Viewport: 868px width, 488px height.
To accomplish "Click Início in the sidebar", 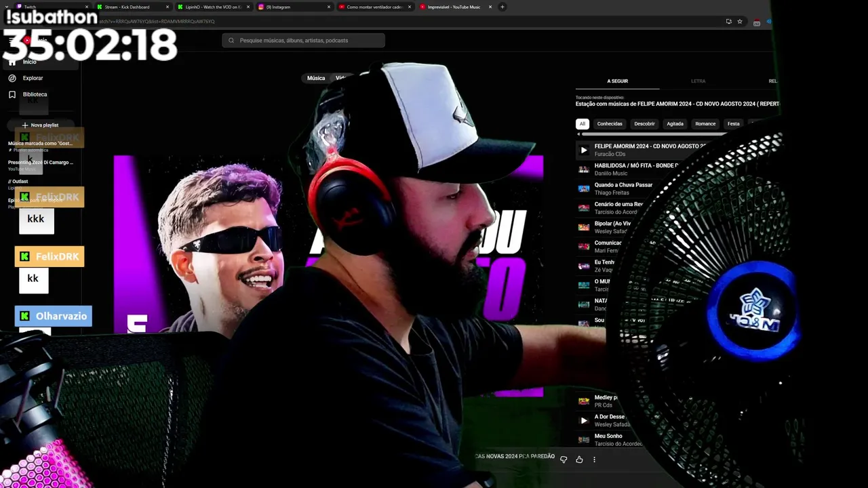I will coord(39,62).
